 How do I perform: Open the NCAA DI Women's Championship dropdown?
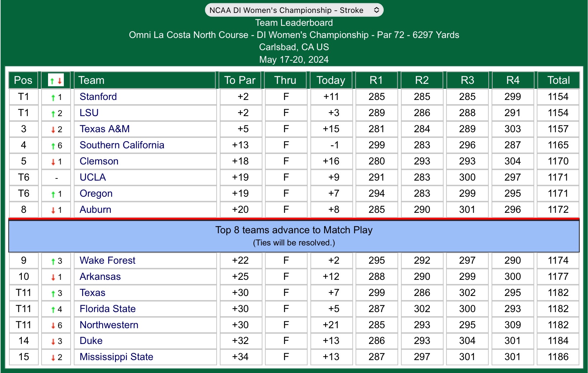294,10
